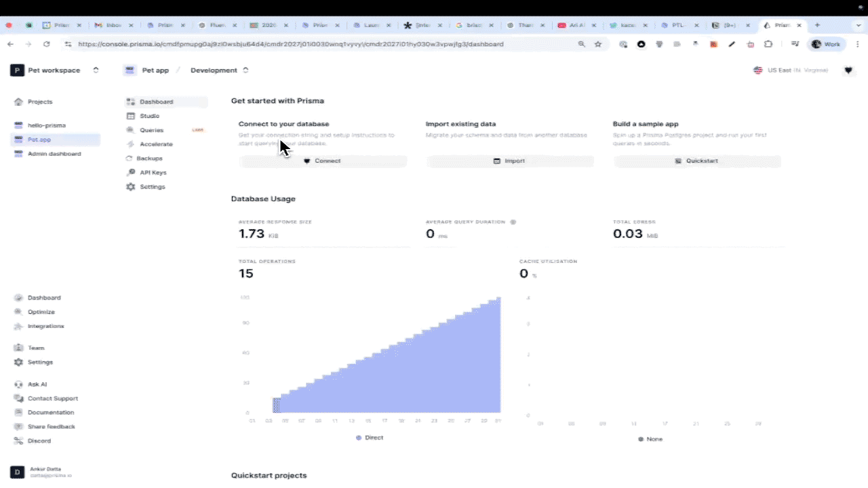
Task: Switch to the Dashboard section
Action: point(156,101)
